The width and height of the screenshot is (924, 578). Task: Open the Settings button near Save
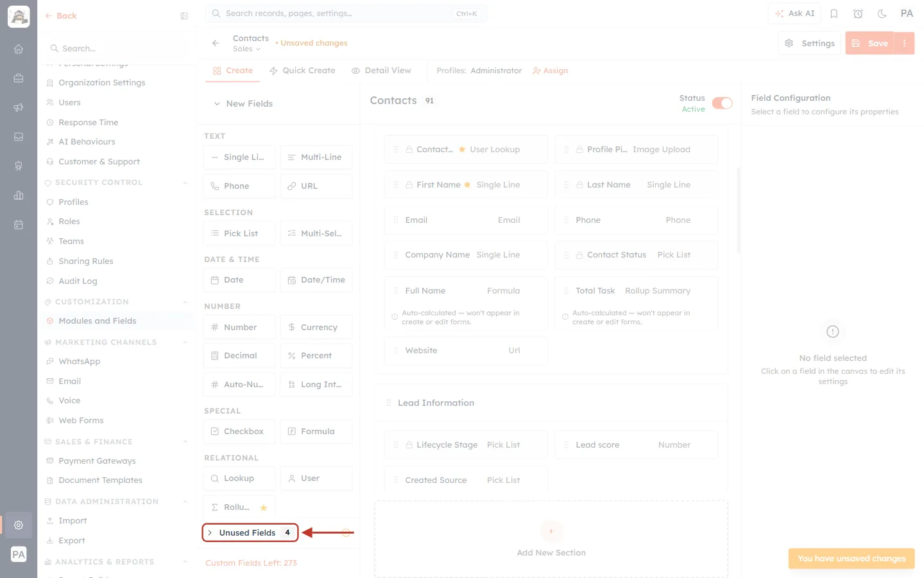pyautogui.click(x=810, y=43)
